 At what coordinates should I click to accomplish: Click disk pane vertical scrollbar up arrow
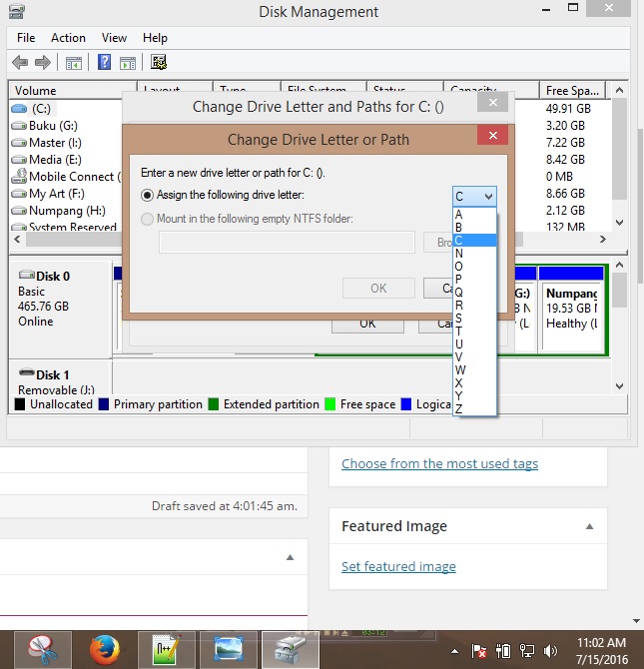point(620,265)
